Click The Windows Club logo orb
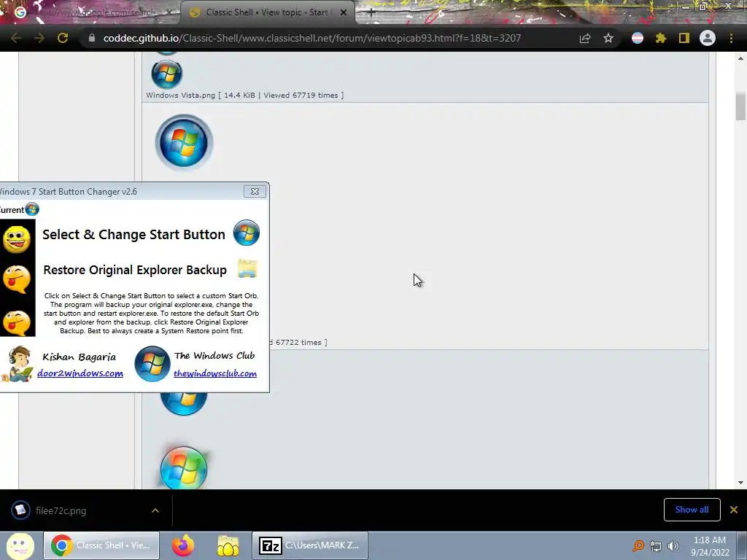The width and height of the screenshot is (747, 560). 152,364
